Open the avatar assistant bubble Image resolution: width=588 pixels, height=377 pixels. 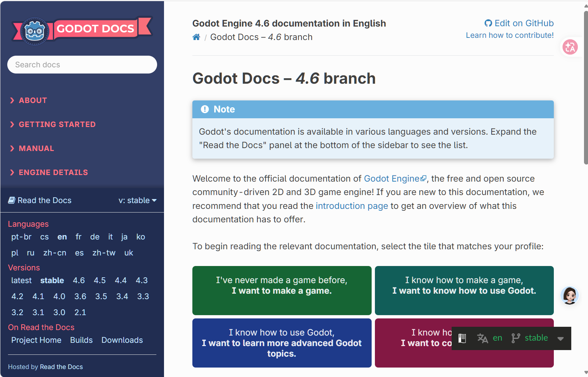point(569,295)
